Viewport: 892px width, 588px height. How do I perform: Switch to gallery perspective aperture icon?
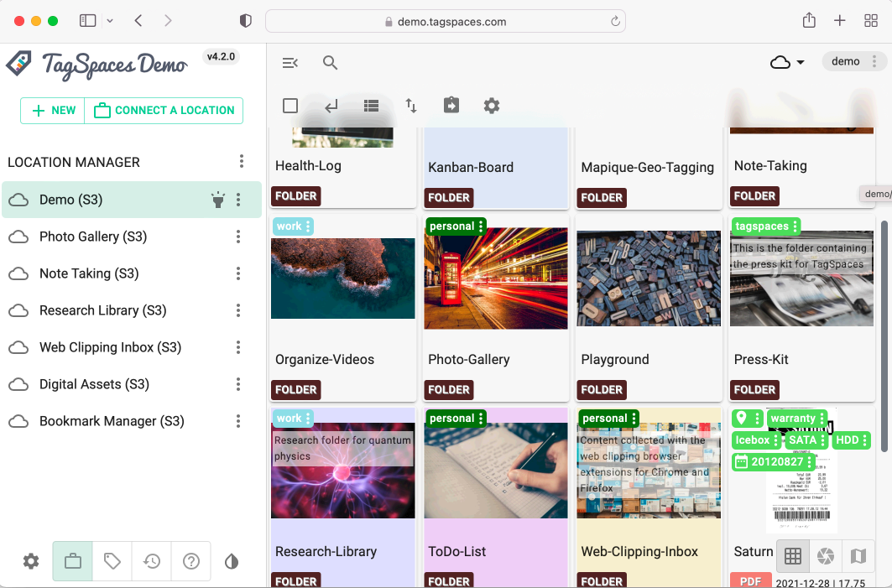[826, 555]
